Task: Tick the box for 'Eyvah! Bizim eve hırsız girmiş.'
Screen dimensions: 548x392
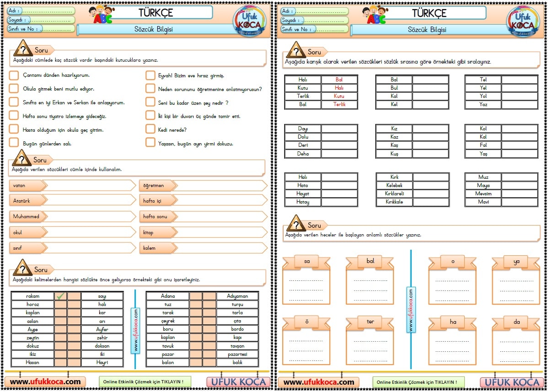Action: click(150, 75)
